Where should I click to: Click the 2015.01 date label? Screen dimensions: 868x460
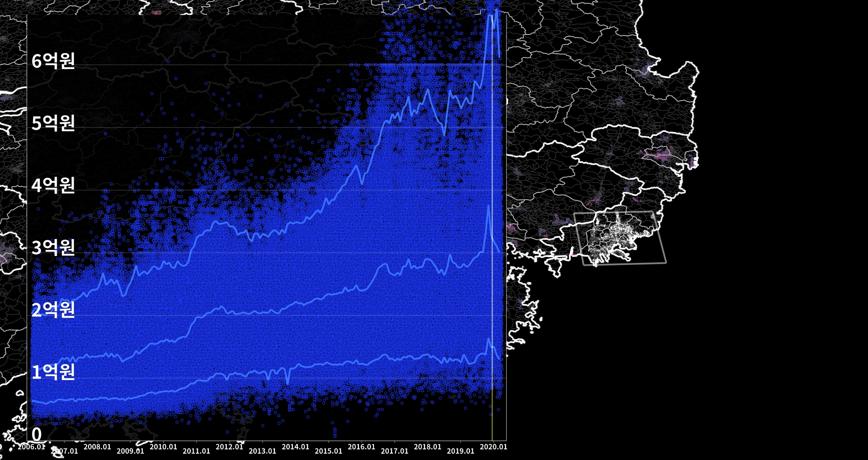tap(329, 451)
